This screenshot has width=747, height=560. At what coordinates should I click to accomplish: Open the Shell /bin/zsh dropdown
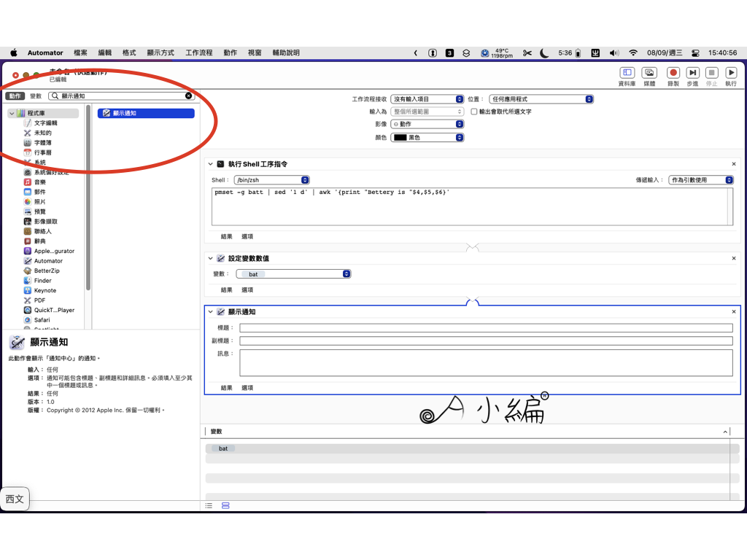(x=271, y=180)
